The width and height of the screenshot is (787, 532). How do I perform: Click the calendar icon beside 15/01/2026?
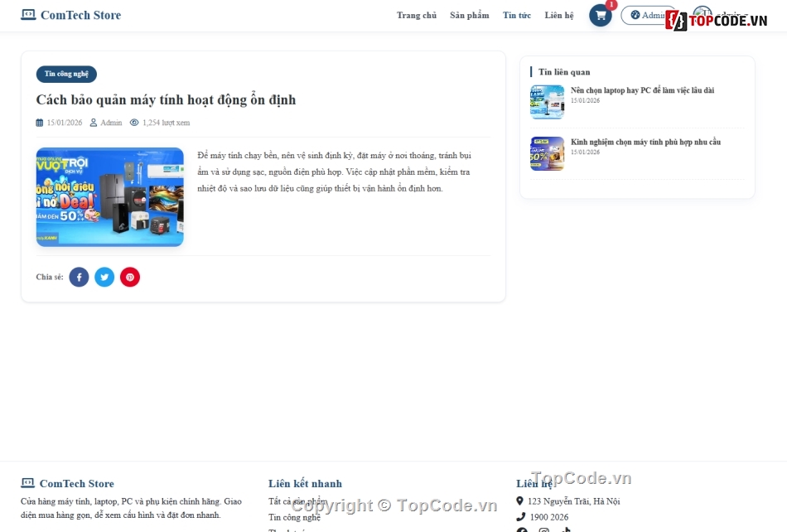(x=40, y=123)
